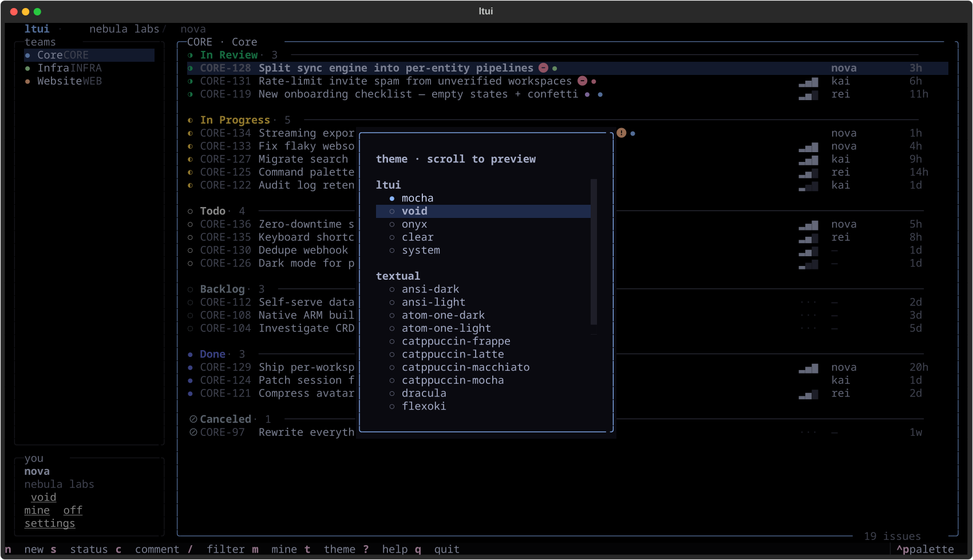973x560 pixels.
Task: Click the nebula labs breadcrumb
Action: 124,29
